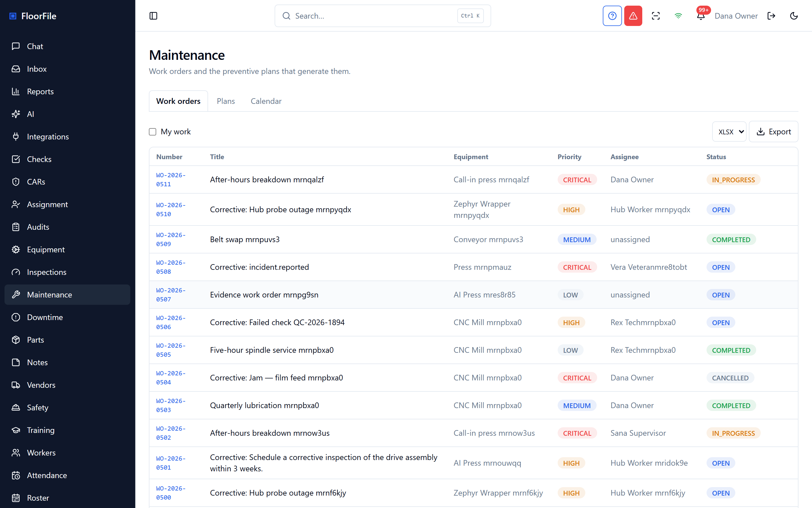This screenshot has height=508, width=812.
Task: Click the Dana Owner user name in header
Action: (x=736, y=16)
